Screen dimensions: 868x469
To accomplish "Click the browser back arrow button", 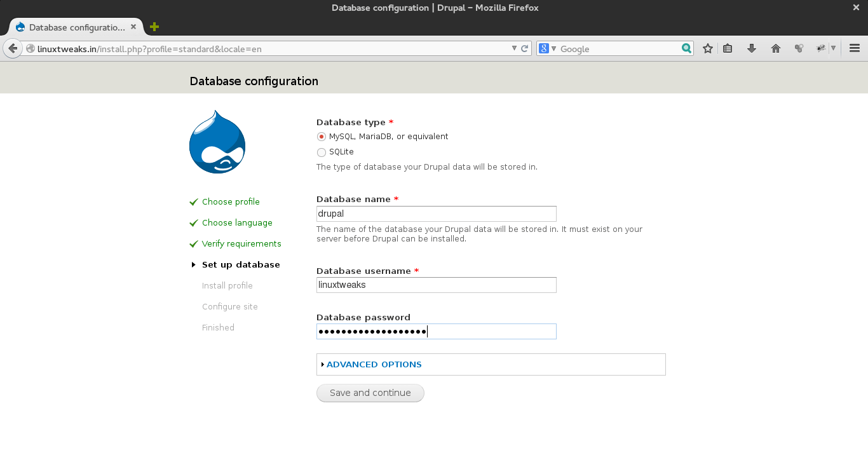I will coord(13,48).
